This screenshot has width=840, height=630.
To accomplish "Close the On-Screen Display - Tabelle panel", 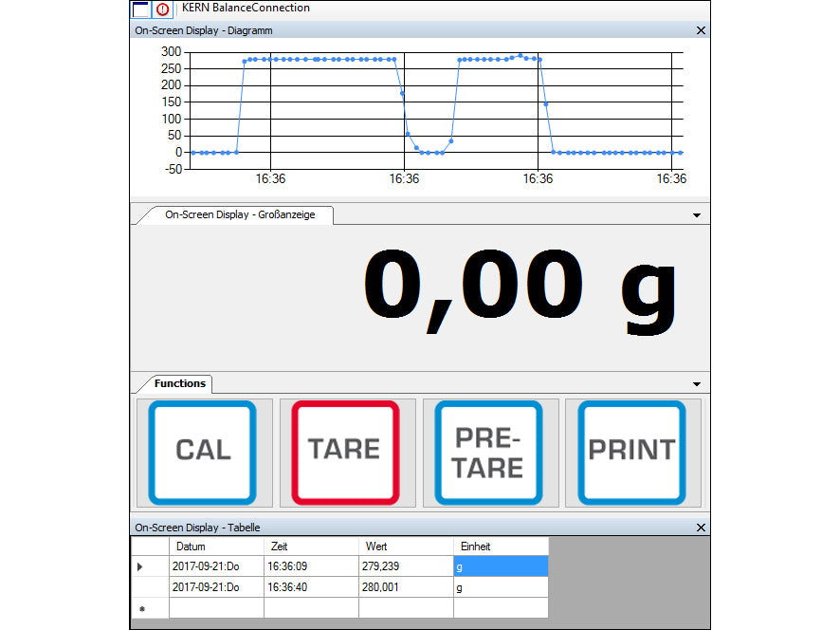I will [x=701, y=527].
